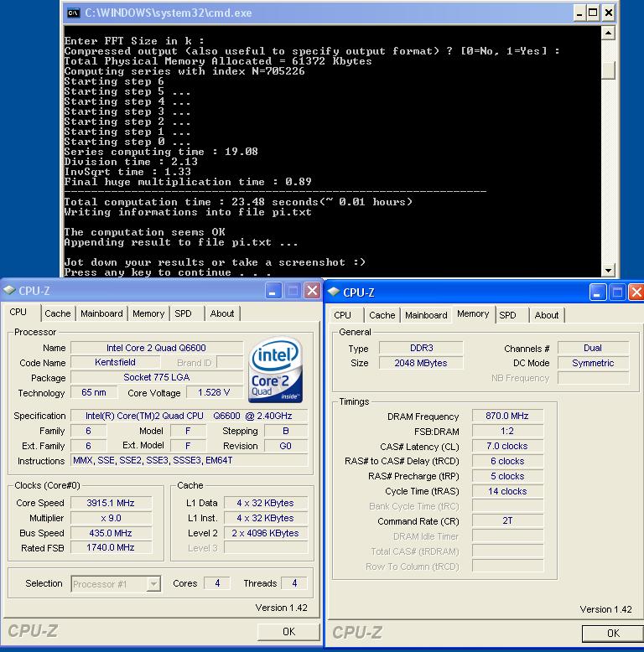Open SPD tab in right CPU-Z window
This screenshot has width=644, height=652.
click(507, 315)
